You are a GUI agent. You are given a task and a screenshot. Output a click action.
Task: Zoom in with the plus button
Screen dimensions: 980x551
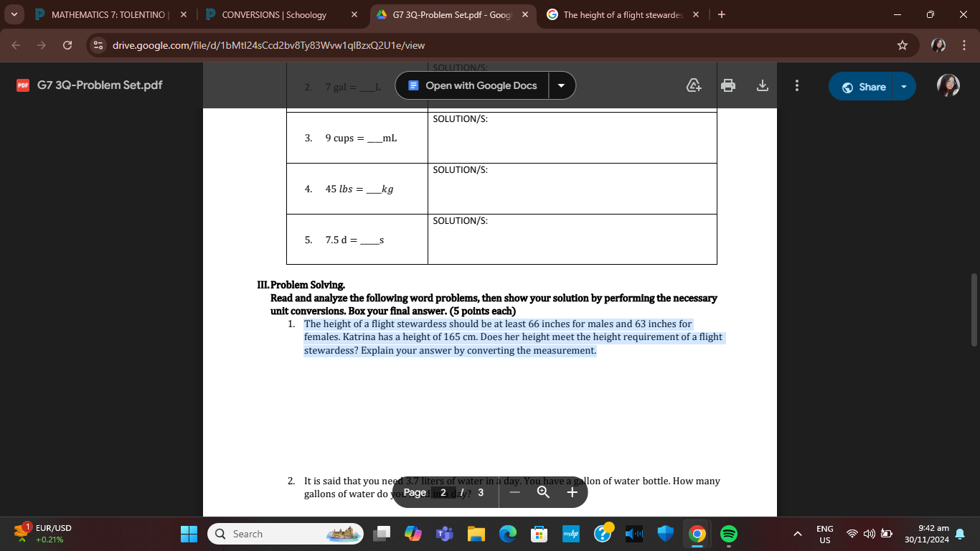pos(572,492)
